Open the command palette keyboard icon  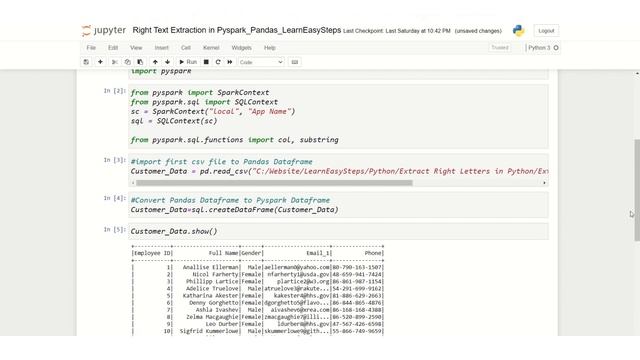point(295,62)
